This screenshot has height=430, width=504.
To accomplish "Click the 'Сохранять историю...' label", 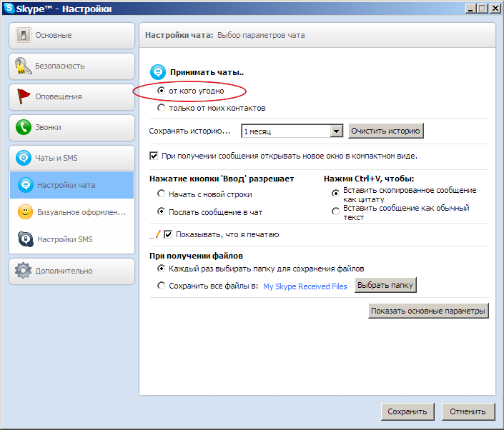I will click(x=189, y=131).
